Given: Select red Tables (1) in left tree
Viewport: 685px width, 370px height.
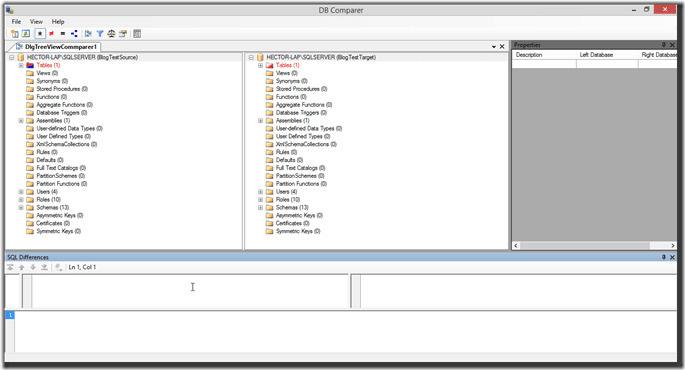Looking at the screenshot, I should (48, 65).
